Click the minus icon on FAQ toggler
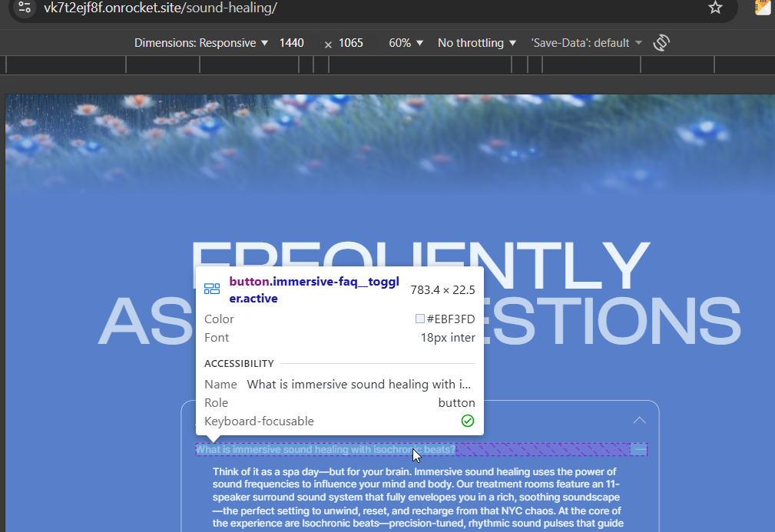Screen dimensions: 775x532 click(639, 450)
